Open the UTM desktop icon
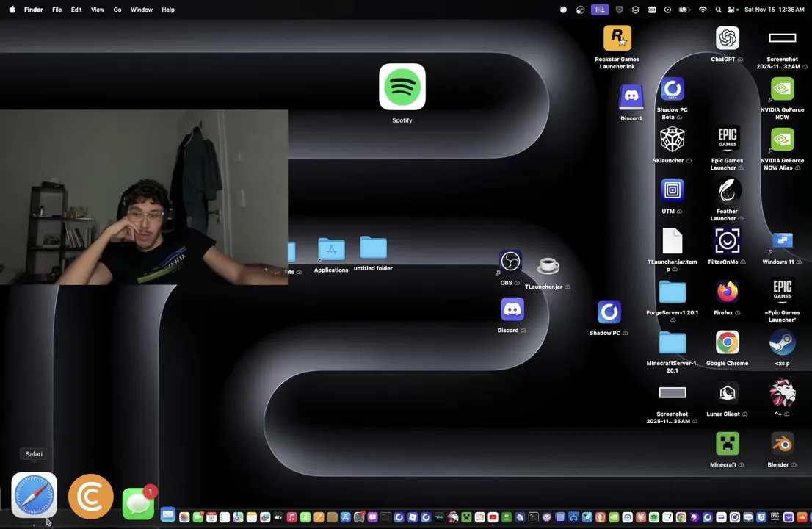Image resolution: width=812 pixels, height=529 pixels. (673, 190)
